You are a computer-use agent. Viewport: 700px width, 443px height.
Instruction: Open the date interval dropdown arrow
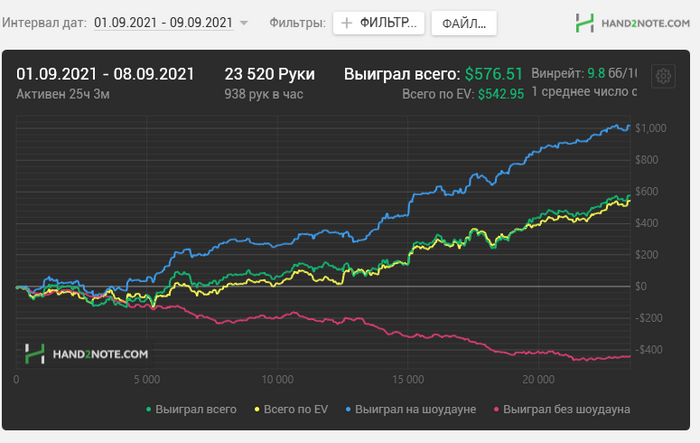point(244,23)
